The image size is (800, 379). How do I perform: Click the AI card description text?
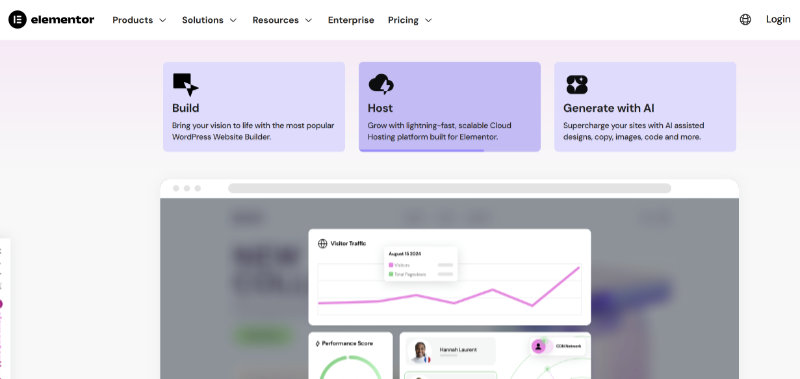(634, 131)
